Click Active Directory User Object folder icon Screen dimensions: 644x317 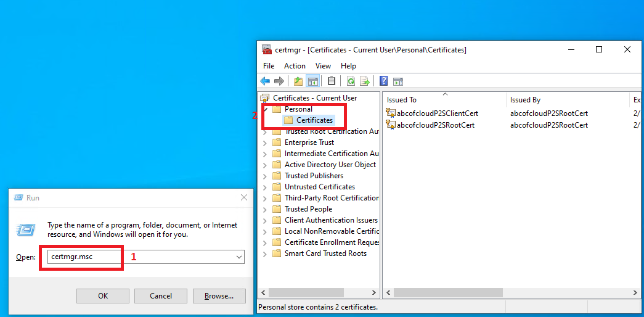(x=277, y=165)
